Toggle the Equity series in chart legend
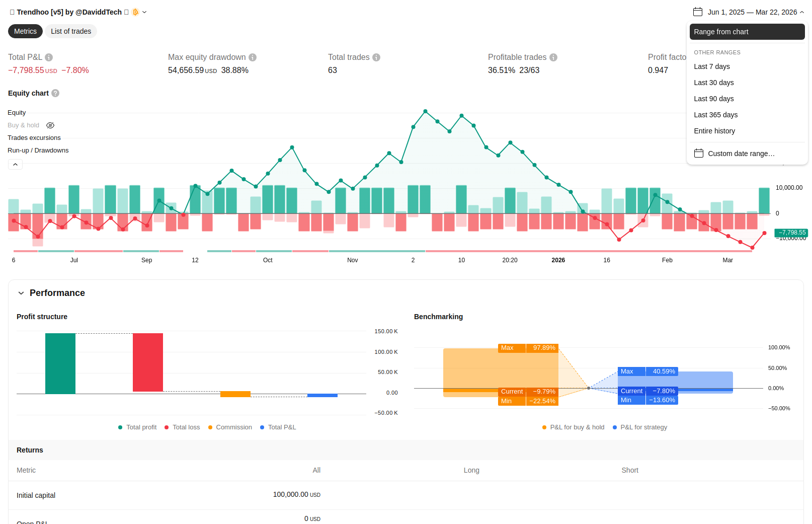The image size is (812, 524). (17, 113)
